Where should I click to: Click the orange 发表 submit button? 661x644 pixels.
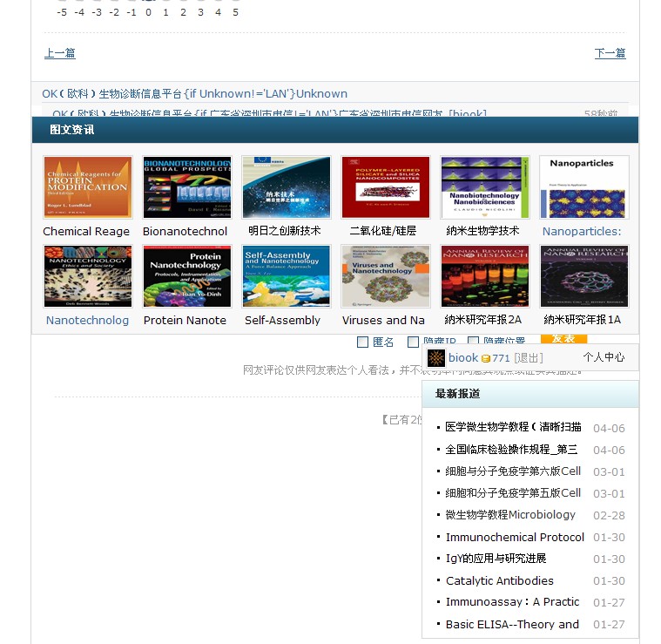[563, 339]
